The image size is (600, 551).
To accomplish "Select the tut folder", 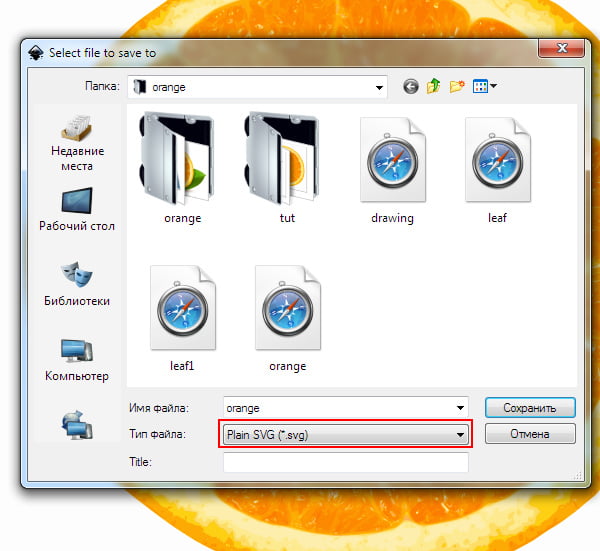I will click(282, 168).
